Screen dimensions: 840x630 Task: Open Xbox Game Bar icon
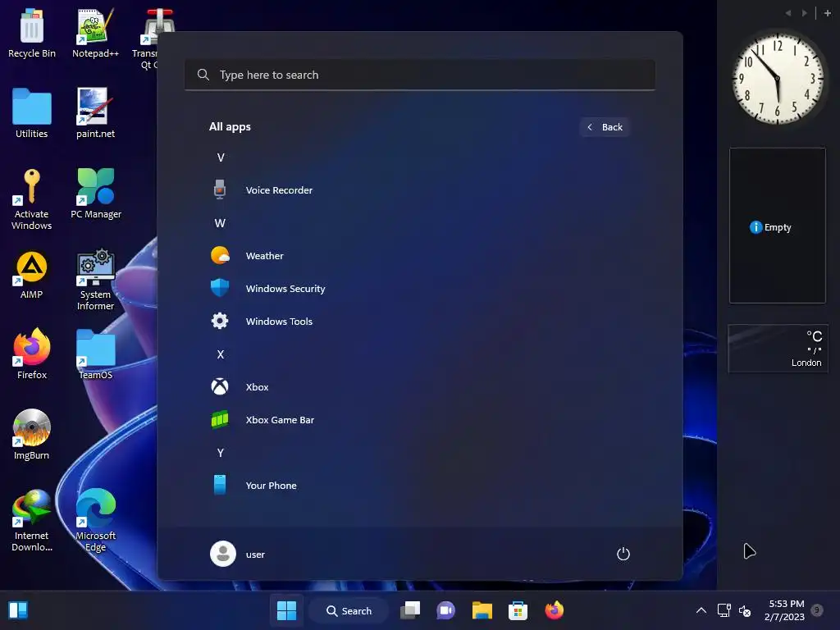[220, 419]
